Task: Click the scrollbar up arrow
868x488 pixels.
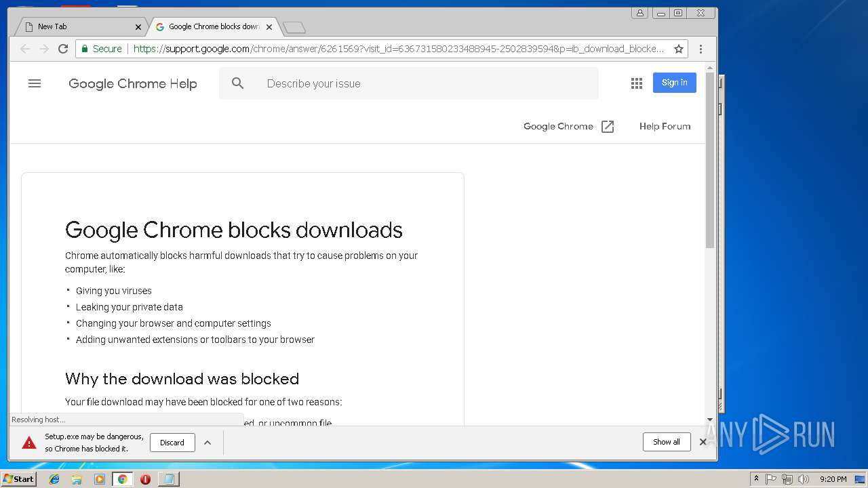Action: pyautogui.click(x=710, y=68)
